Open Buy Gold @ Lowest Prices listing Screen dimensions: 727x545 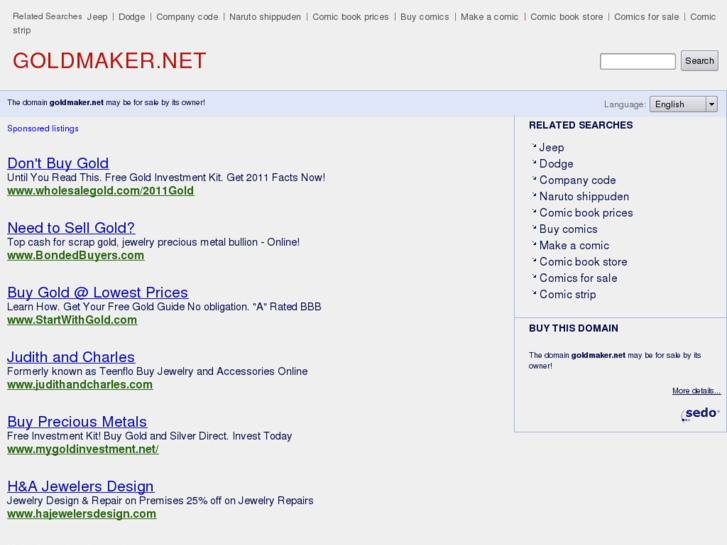[97, 292]
